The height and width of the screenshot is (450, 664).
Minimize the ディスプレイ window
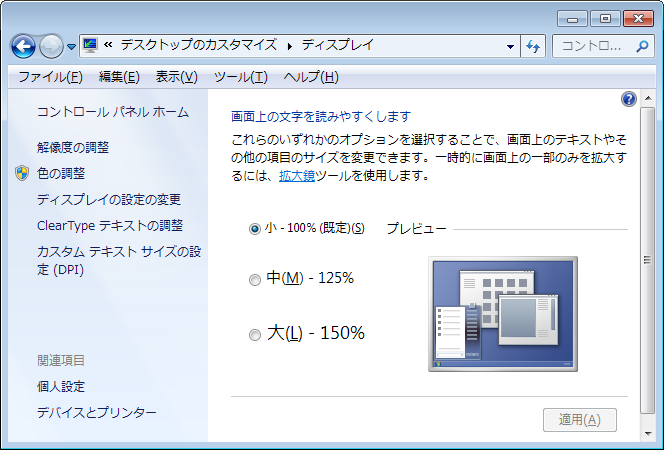(572, 19)
